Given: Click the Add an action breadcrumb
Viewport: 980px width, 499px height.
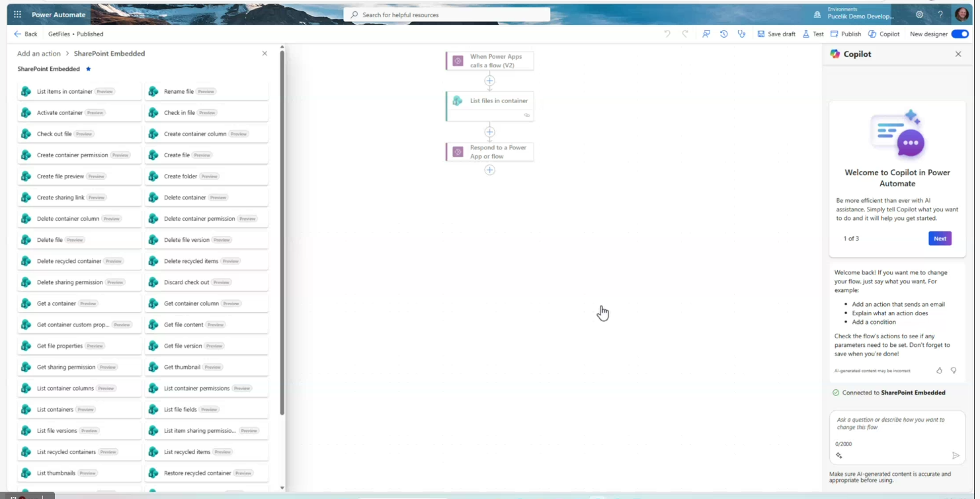Looking at the screenshot, I should point(39,54).
